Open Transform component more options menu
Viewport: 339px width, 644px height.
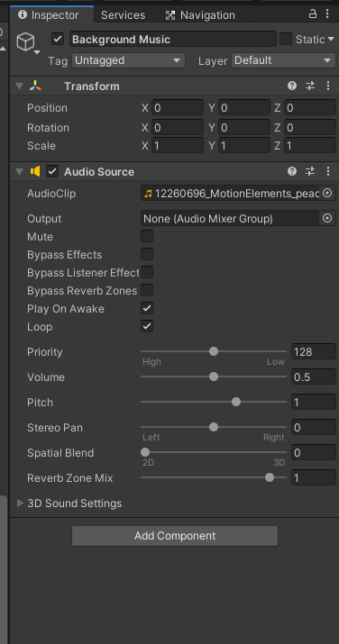pos(328,86)
